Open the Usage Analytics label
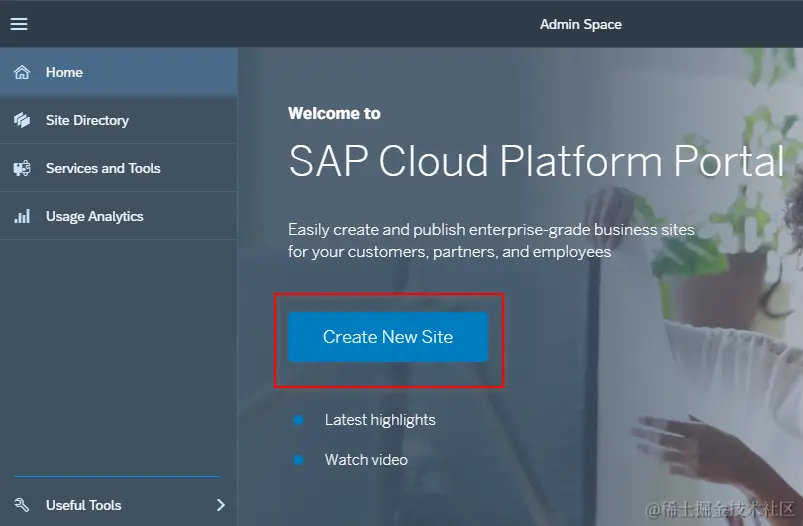Viewport: 803px width, 526px height. pos(94,216)
